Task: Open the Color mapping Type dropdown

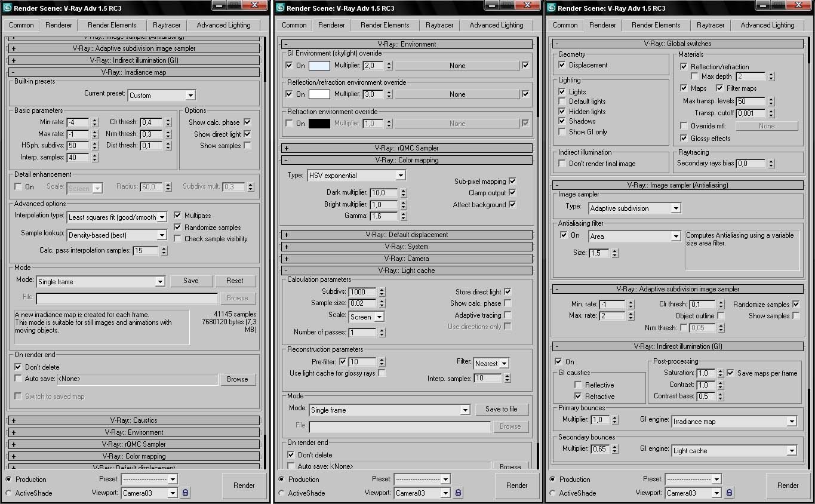Action: (356, 175)
